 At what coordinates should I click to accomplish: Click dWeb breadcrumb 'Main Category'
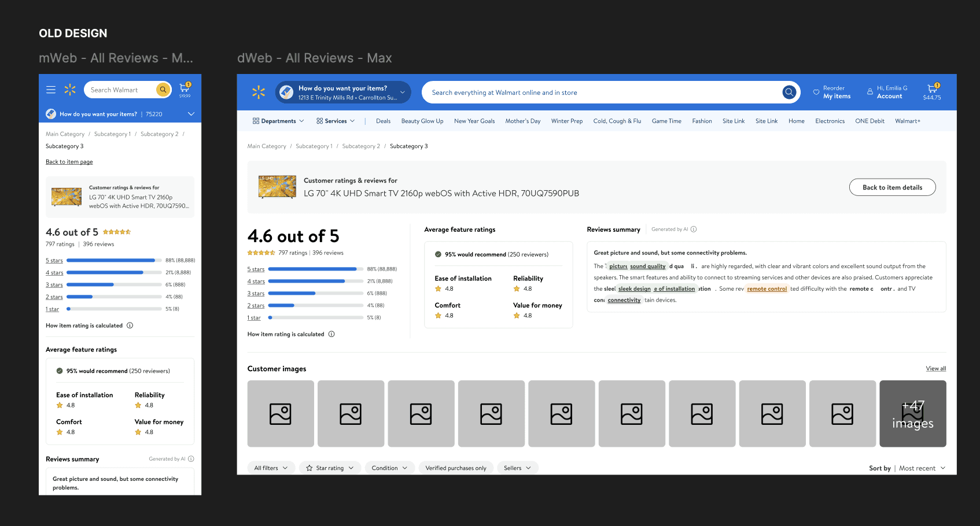(x=267, y=146)
